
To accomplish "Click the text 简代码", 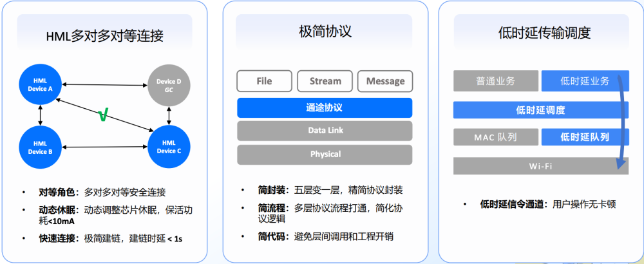I will (x=270, y=236).
